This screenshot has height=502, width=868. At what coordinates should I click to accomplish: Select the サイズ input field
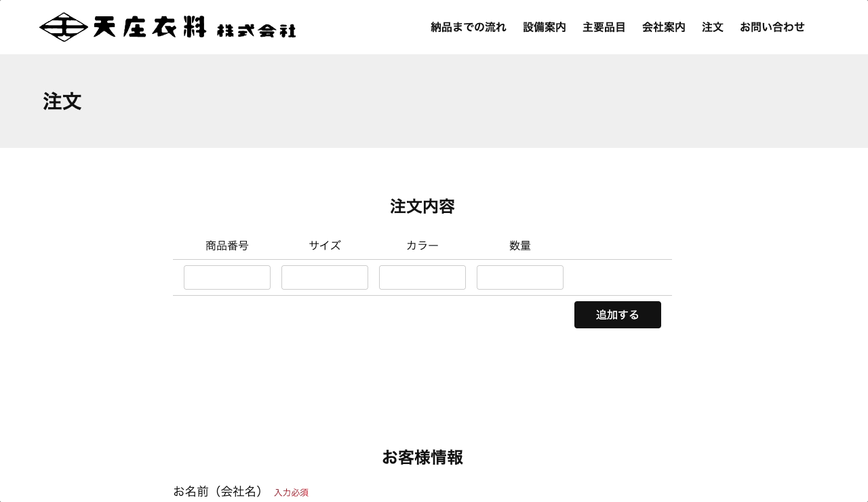[325, 277]
